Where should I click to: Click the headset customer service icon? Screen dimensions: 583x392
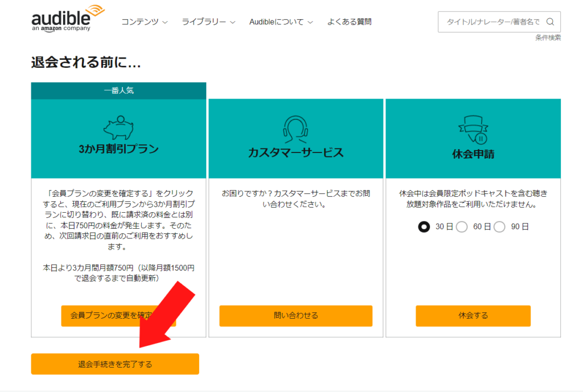pyautogui.click(x=295, y=129)
